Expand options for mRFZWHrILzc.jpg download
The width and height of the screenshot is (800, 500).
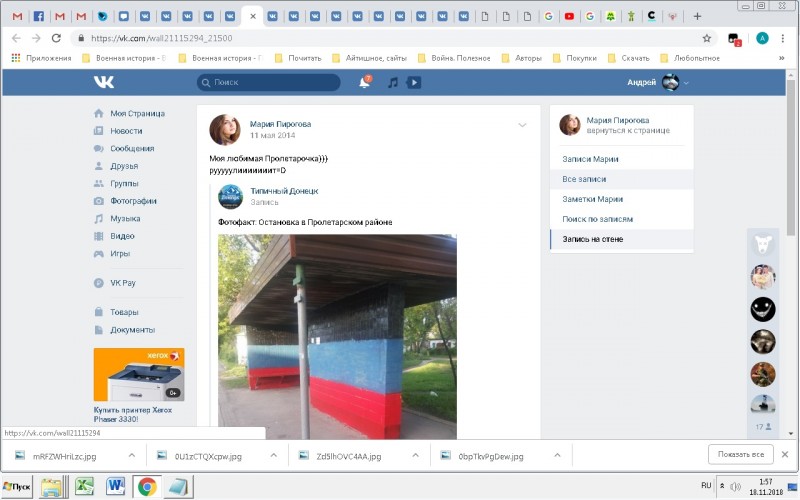coord(131,455)
